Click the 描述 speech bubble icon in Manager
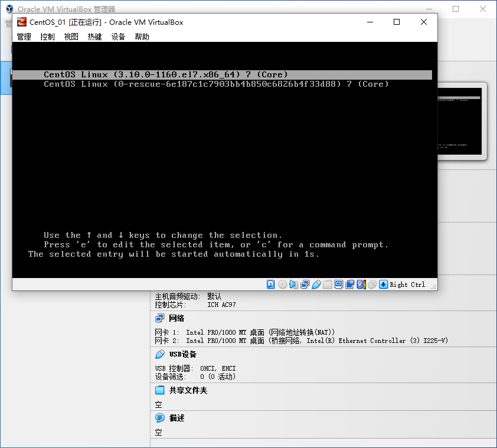The height and width of the screenshot is (448, 497). pos(160,418)
